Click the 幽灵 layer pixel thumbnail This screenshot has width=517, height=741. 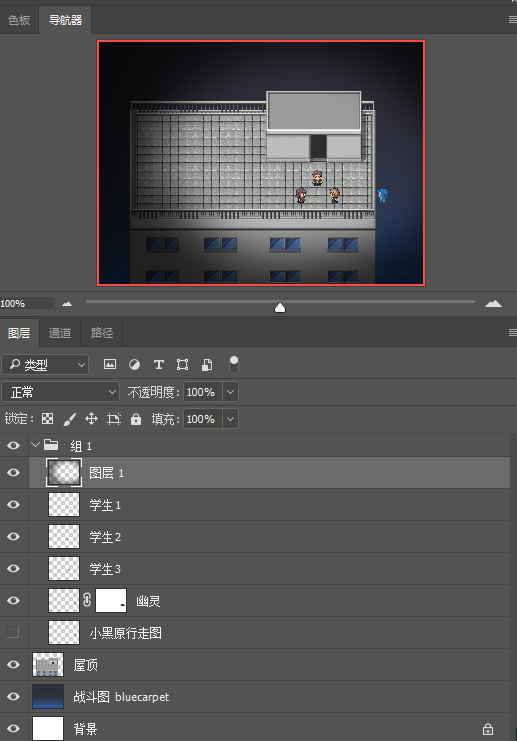(64, 600)
